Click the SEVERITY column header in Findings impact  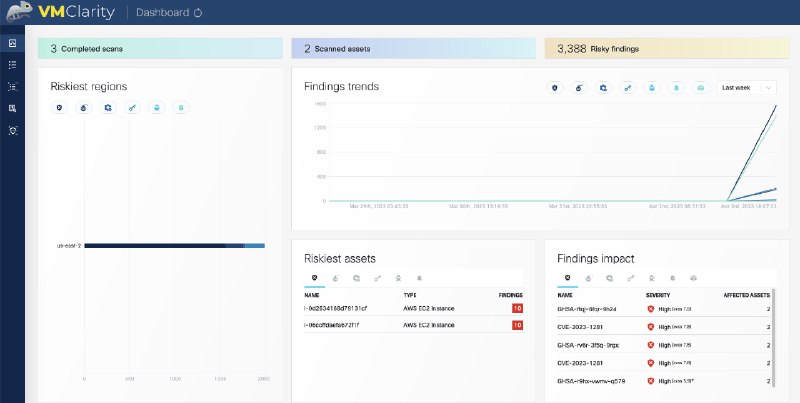coord(658,295)
